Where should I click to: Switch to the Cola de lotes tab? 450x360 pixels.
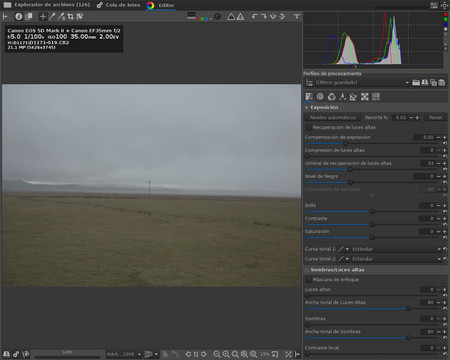tap(118, 5)
